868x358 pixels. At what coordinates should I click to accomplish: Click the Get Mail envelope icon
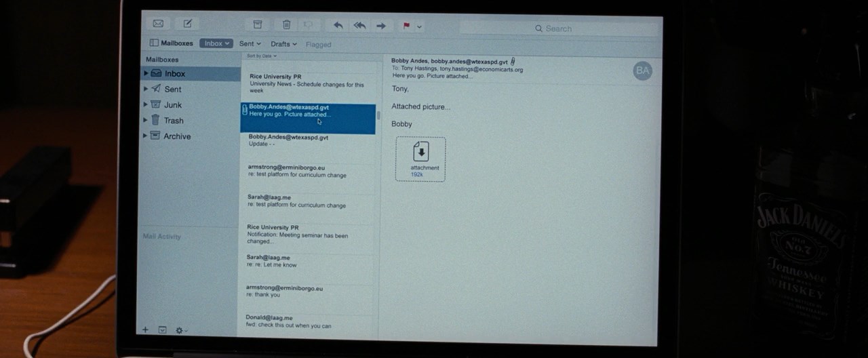coord(158,24)
